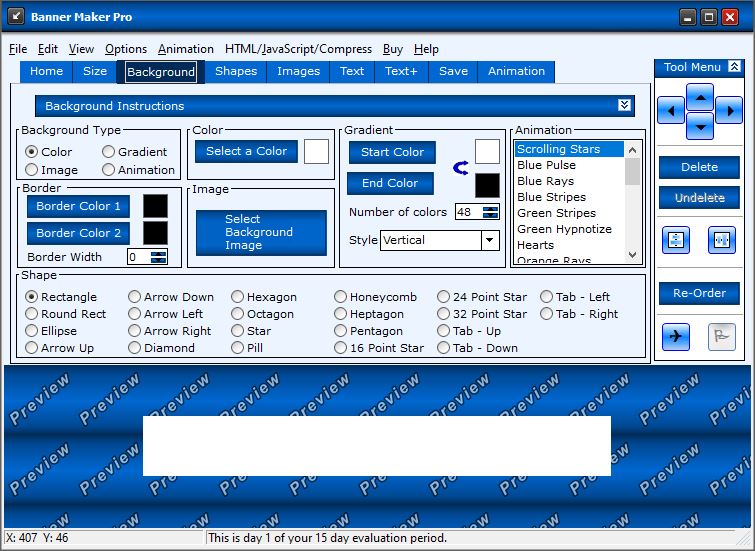The height and width of the screenshot is (551, 755).
Task: Collapse the Tool Menu panel
Action: [x=734, y=66]
